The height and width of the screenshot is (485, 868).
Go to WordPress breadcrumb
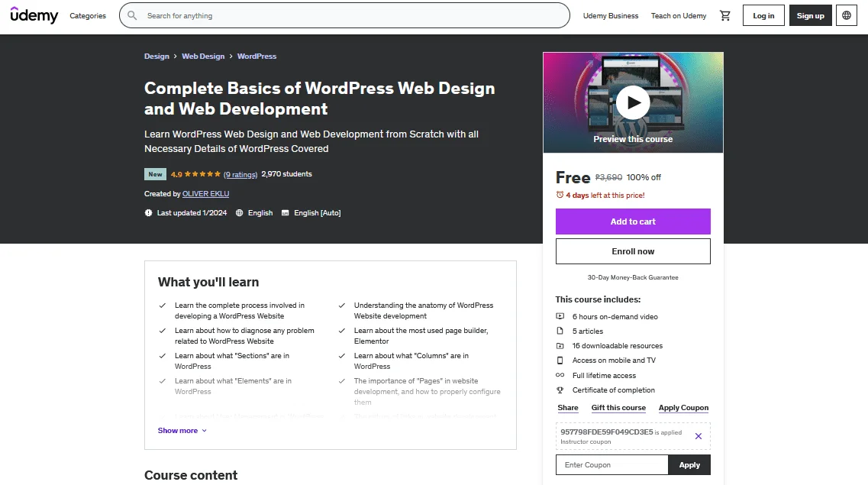coord(257,57)
